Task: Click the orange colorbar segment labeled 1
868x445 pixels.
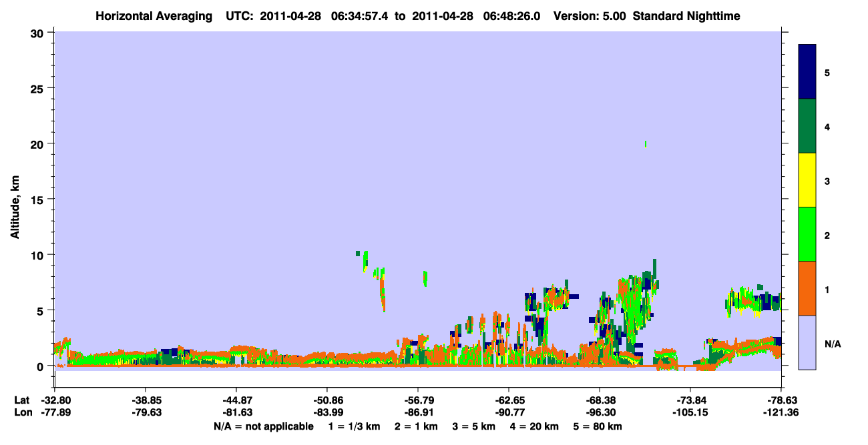Action: click(807, 288)
